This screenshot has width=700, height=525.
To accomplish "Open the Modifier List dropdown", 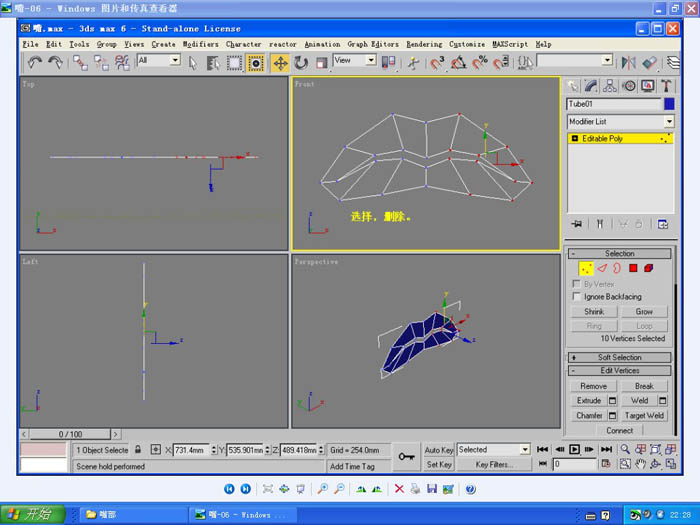I will [x=620, y=121].
